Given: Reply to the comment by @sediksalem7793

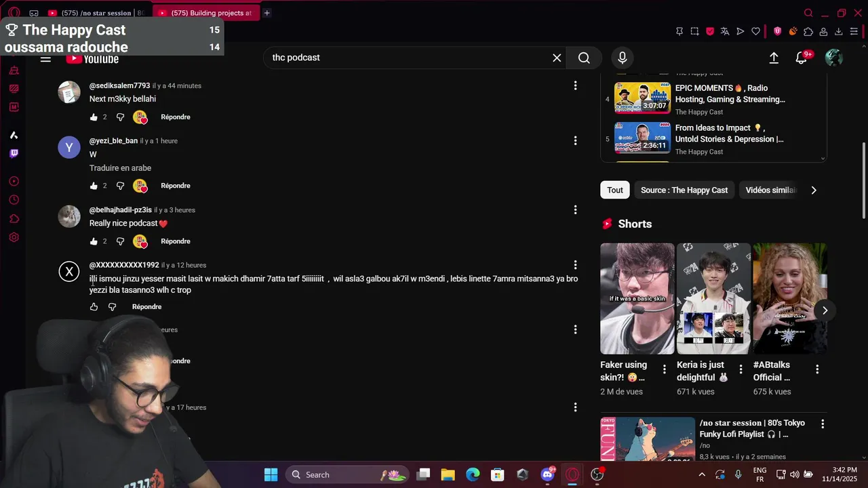Looking at the screenshot, I should [176, 117].
